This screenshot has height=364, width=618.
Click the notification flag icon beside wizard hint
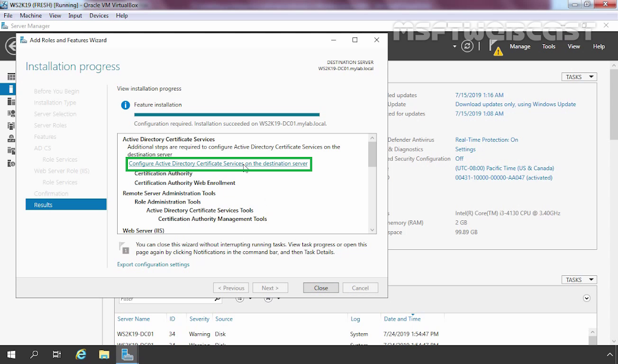coord(124,248)
